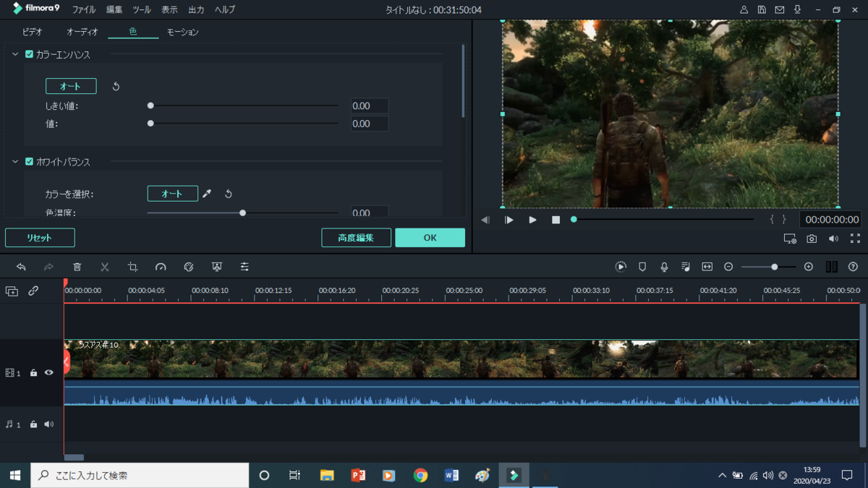This screenshot has width=868, height=488.
Task: Zoom in timeline with plus icon
Action: coord(809,267)
